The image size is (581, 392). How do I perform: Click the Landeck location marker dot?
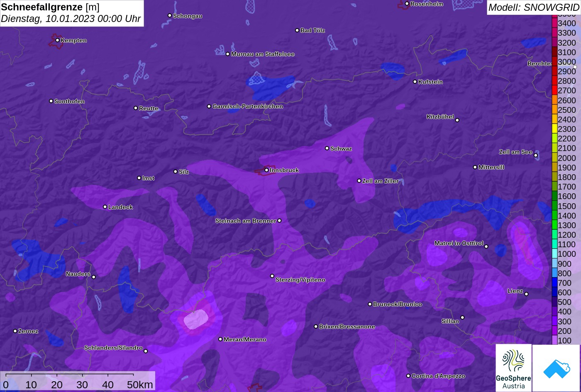[105, 207]
